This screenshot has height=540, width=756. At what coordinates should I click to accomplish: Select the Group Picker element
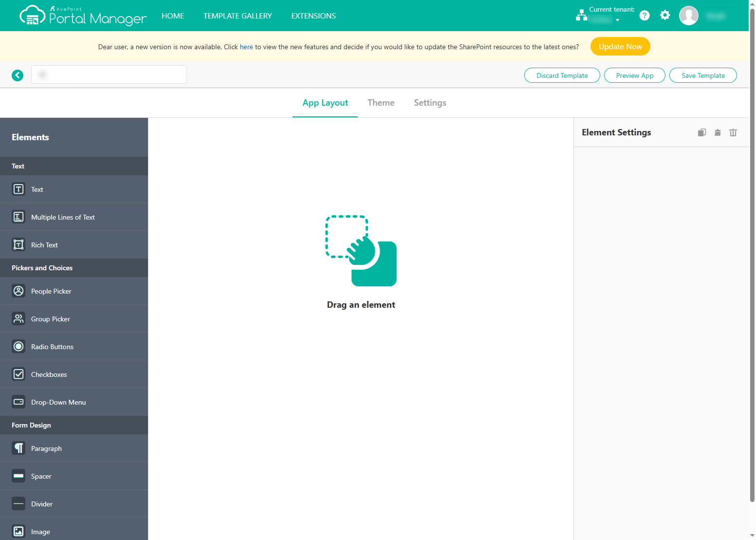(x=50, y=318)
